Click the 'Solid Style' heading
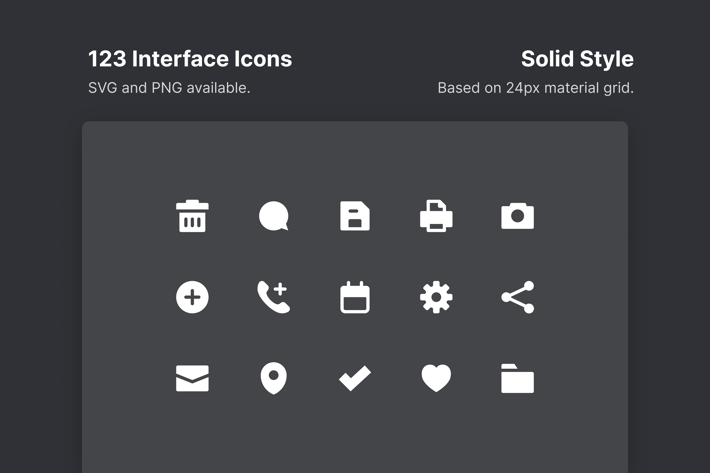 [x=577, y=59]
